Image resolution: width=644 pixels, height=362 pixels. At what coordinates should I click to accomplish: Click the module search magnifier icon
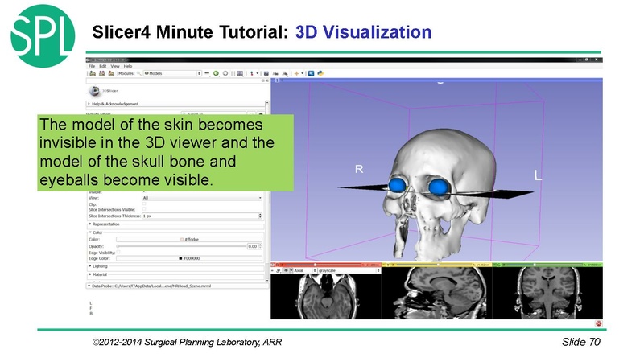(138, 73)
